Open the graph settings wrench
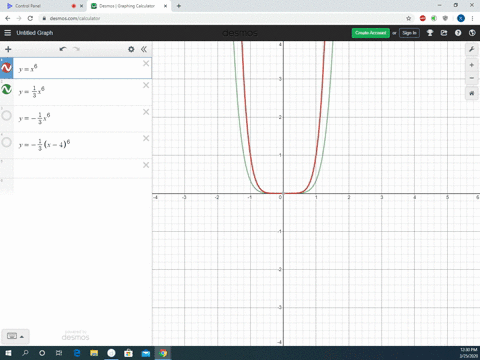 [x=472, y=49]
